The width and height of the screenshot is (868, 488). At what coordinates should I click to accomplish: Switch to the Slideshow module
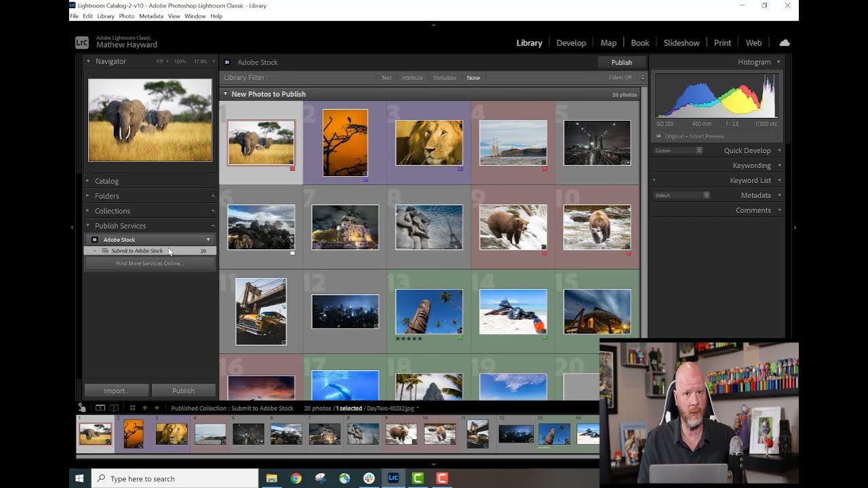pos(682,43)
